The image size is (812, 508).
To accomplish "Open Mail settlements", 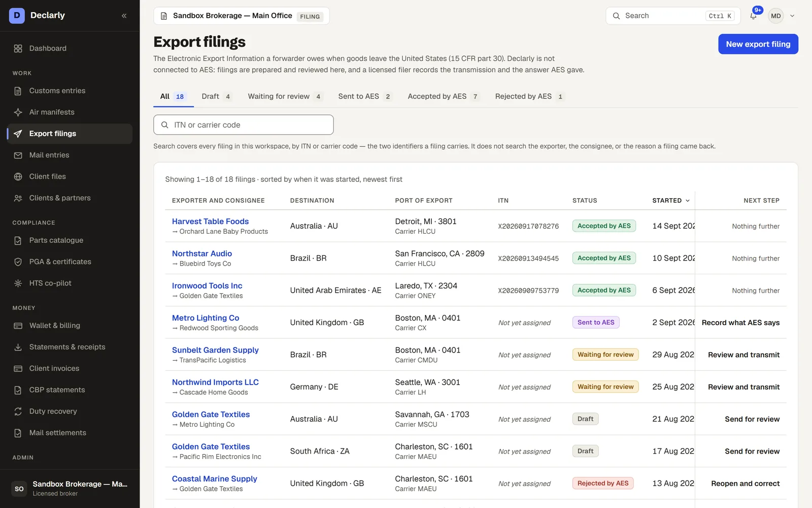I will tap(70, 433).
